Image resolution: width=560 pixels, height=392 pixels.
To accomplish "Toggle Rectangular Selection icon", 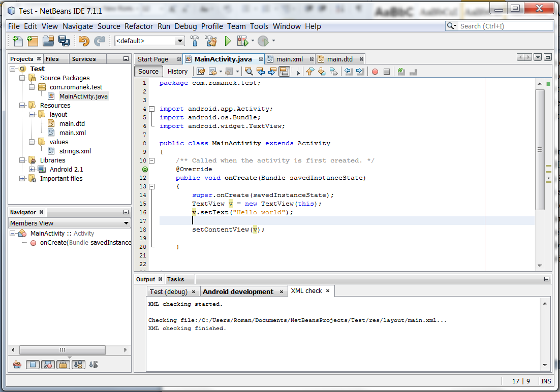I will pos(296,72).
